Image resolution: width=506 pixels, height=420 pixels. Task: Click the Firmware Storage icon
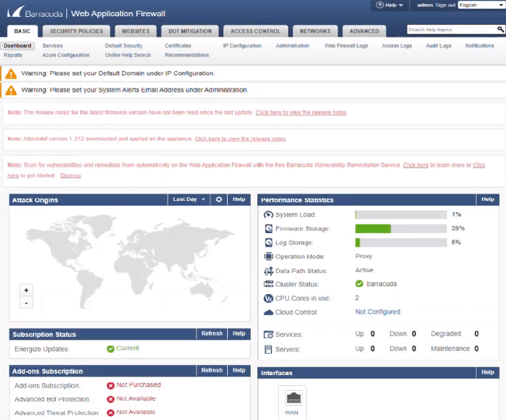click(x=269, y=228)
